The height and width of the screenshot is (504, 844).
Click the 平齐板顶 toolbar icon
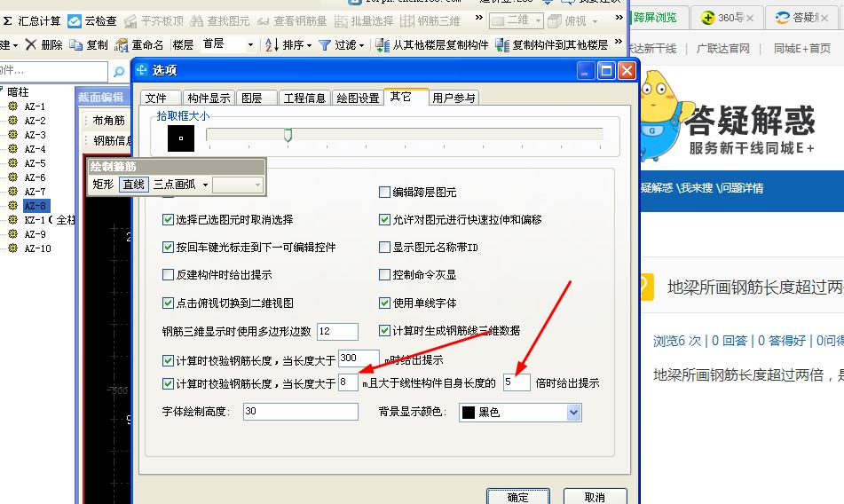click(x=130, y=21)
